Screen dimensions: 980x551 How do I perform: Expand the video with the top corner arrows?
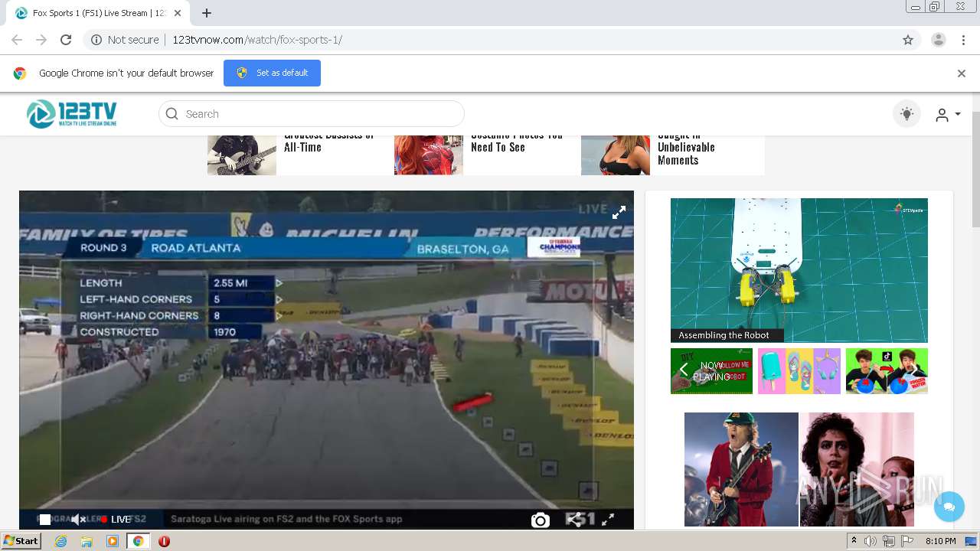[619, 213]
